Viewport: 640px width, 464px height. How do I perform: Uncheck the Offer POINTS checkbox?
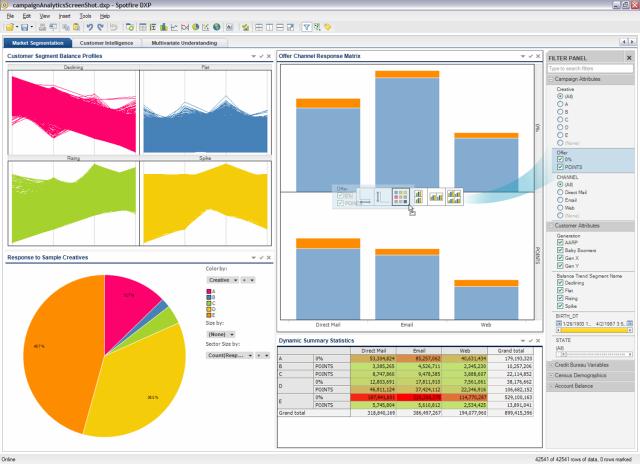tap(560, 167)
